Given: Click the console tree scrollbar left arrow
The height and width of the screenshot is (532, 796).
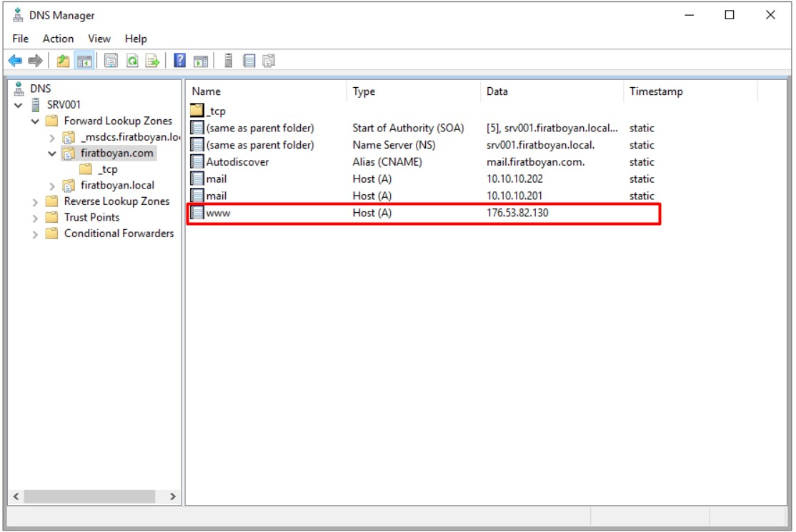Looking at the screenshot, I should (x=16, y=496).
